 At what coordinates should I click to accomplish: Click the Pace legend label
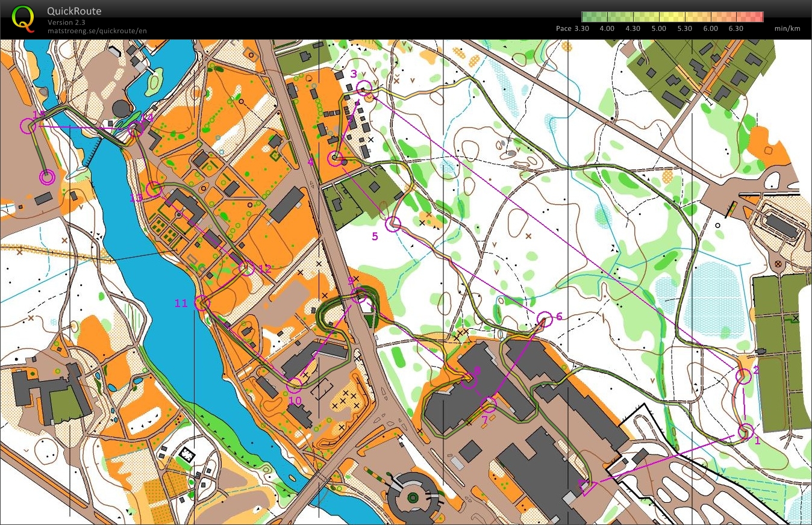(563, 28)
